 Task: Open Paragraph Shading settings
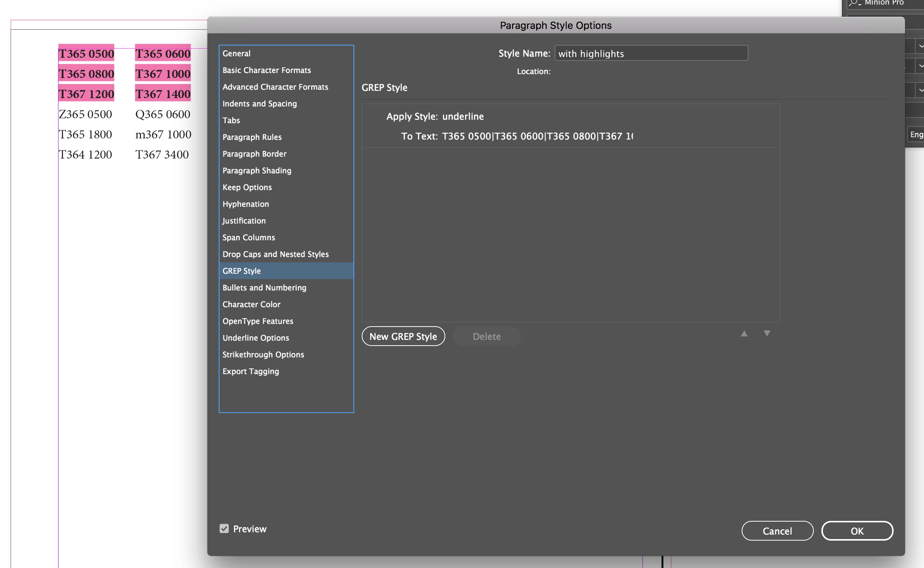click(x=257, y=171)
